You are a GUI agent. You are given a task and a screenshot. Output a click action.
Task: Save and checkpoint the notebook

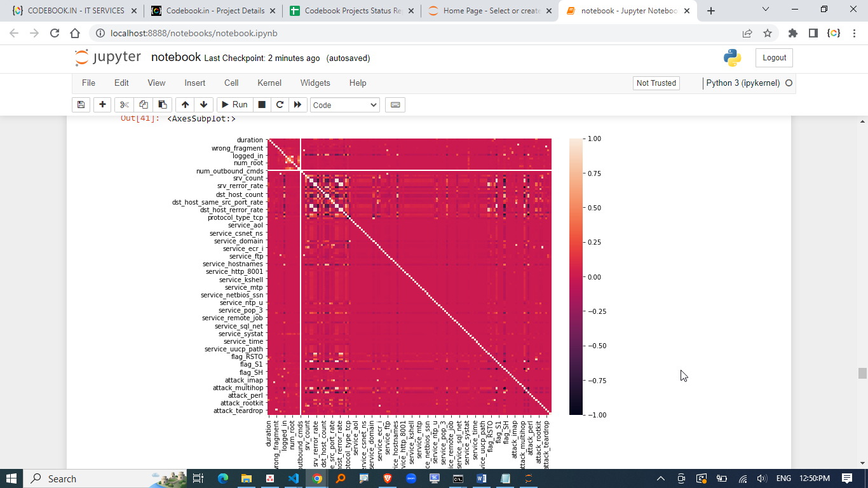[x=81, y=105]
